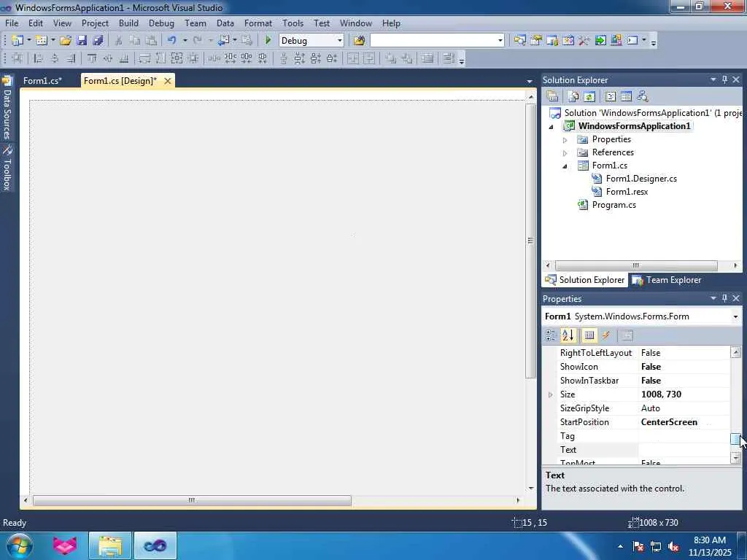Click the Align Lefts layout icon
The image size is (747, 560).
click(x=38, y=58)
